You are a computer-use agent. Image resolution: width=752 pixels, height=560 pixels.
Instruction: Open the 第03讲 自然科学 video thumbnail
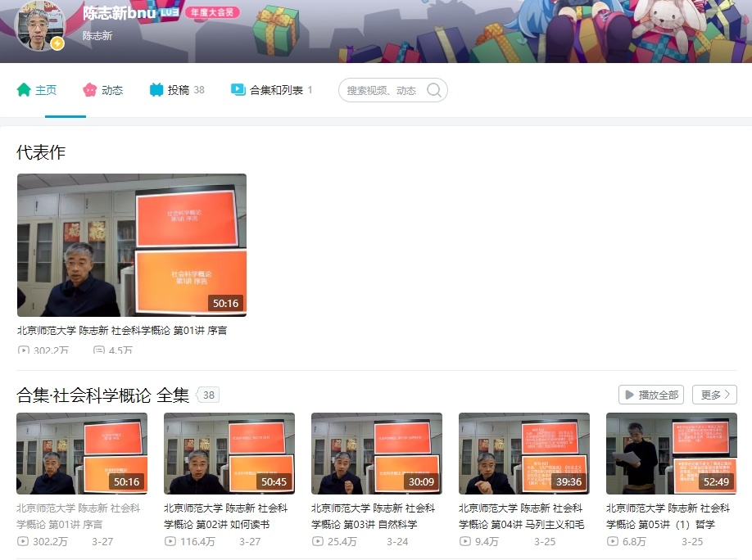coord(377,454)
